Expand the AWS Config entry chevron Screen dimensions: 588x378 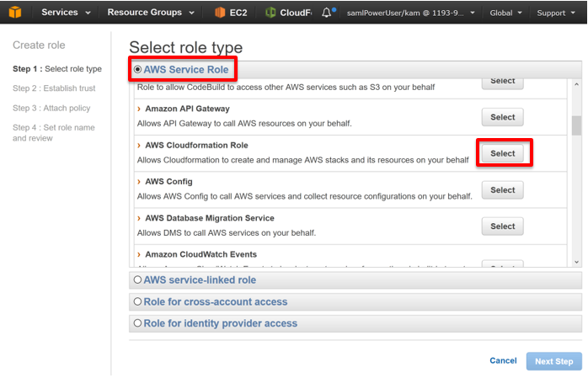click(139, 182)
